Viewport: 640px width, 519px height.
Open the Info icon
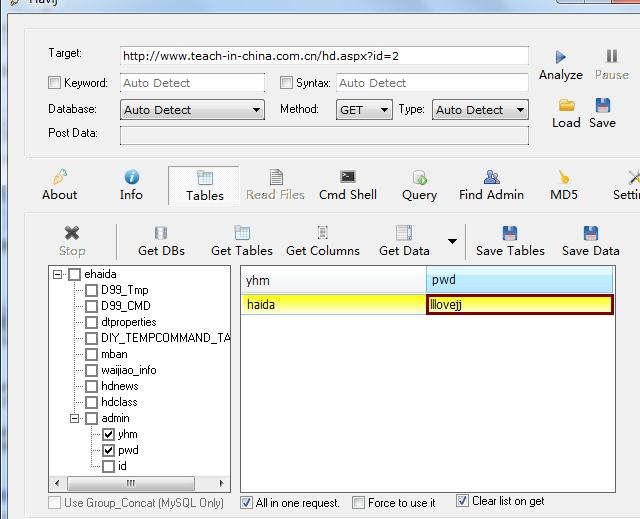click(131, 177)
